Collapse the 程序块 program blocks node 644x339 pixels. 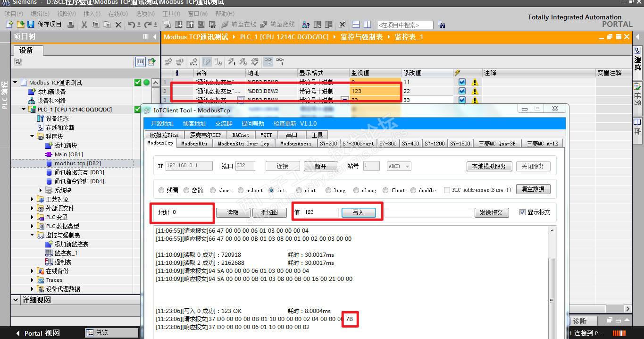[33, 136]
